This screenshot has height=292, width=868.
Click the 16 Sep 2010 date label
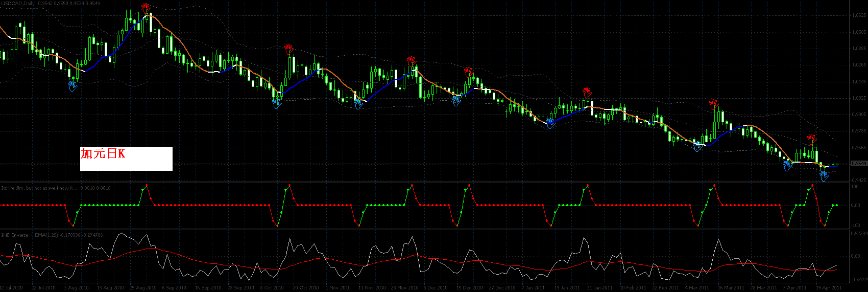click(x=208, y=288)
